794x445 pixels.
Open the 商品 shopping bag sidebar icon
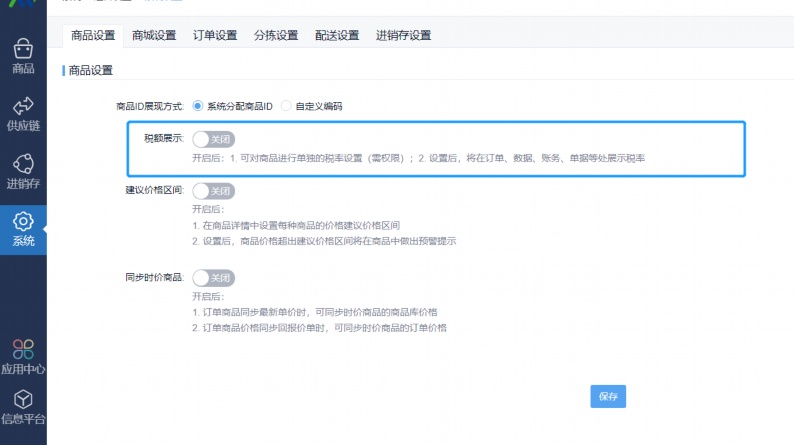[x=23, y=49]
